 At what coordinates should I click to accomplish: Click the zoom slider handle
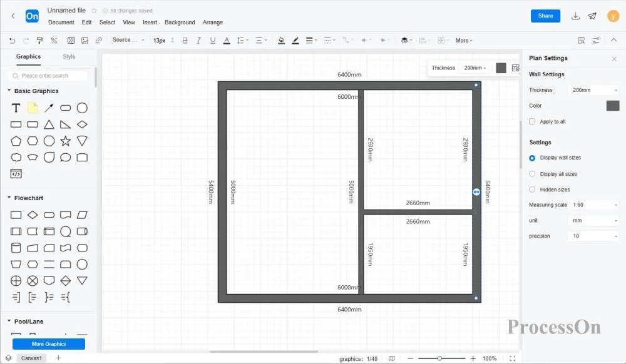point(439,358)
